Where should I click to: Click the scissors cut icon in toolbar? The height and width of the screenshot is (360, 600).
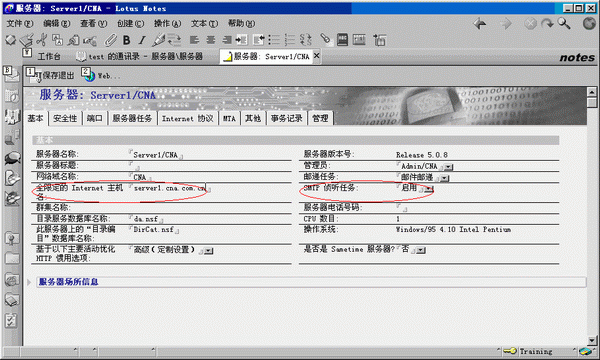42,40
